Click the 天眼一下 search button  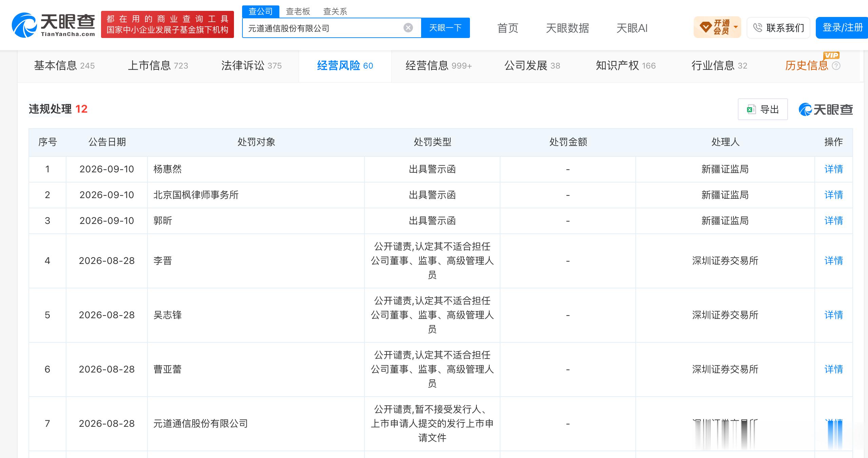pos(445,28)
